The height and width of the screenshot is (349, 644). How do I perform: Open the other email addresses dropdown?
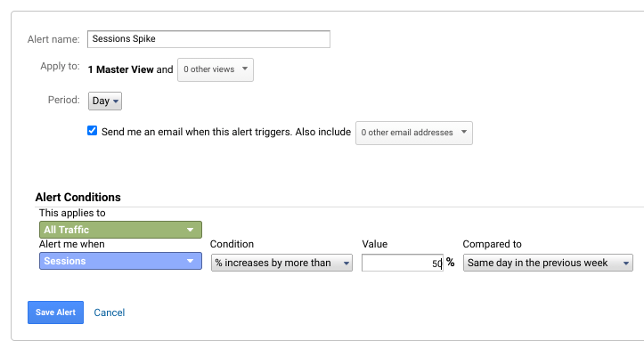(414, 133)
